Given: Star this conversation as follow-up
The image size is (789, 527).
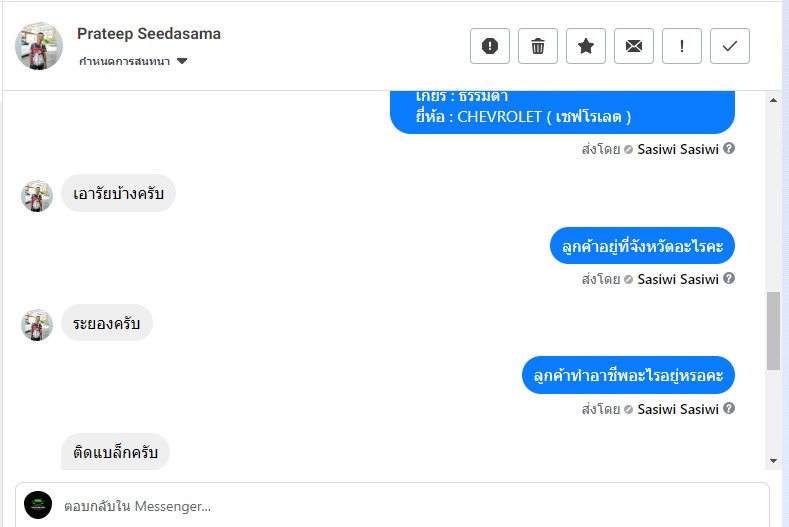Looking at the screenshot, I should click(586, 46).
